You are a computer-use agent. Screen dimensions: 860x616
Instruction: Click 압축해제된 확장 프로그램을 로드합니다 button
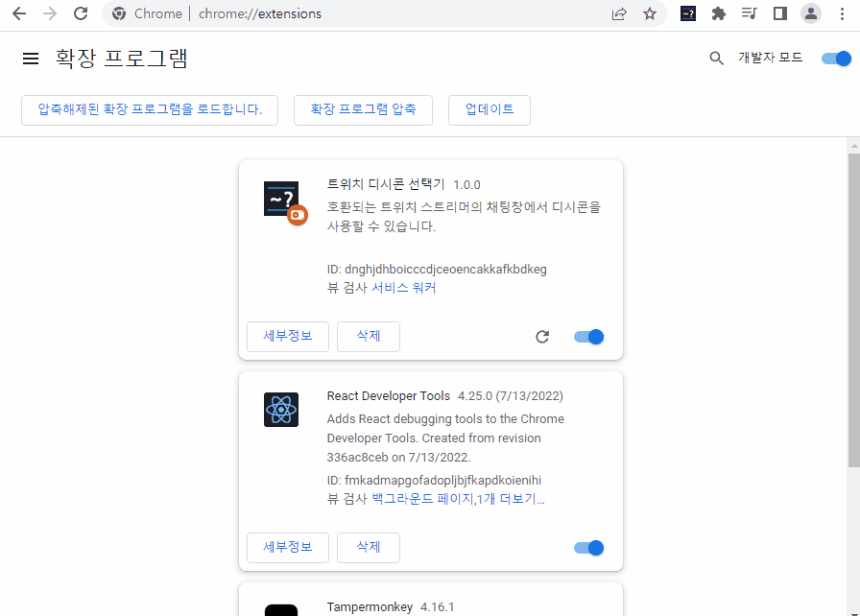pos(150,110)
